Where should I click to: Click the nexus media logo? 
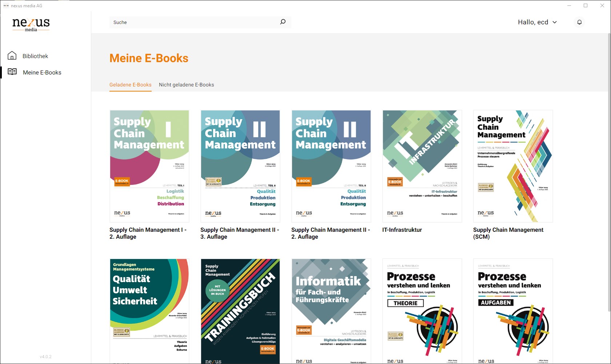tap(31, 24)
